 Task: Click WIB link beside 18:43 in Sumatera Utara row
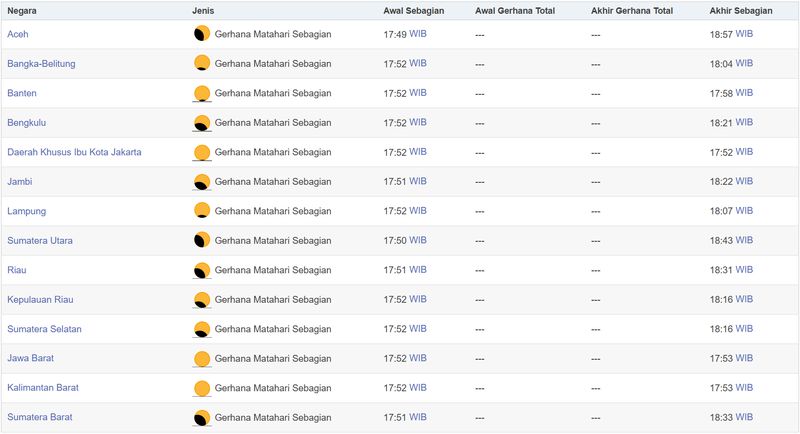pos(744,240)
